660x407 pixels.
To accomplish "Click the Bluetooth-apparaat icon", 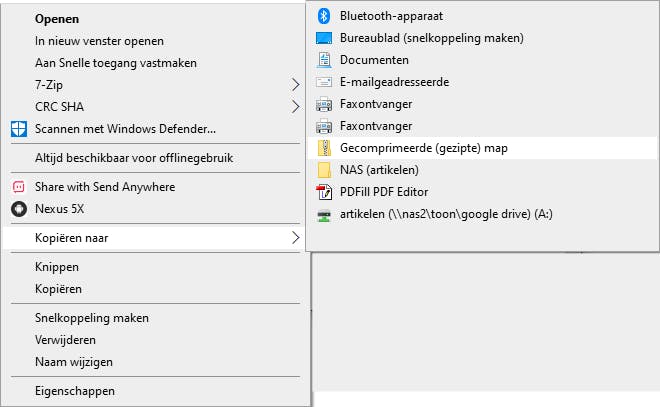I will tap(324, 16).
